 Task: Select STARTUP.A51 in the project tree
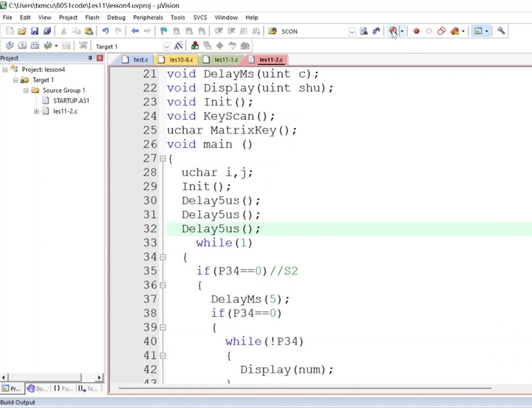[x=71, y=100]
